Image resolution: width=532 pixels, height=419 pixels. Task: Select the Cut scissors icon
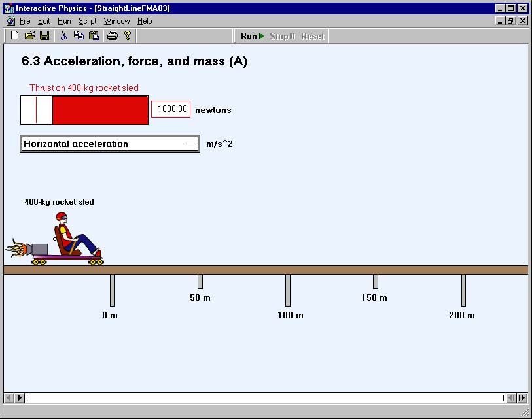pyautogui.click(x=63, y=35)
